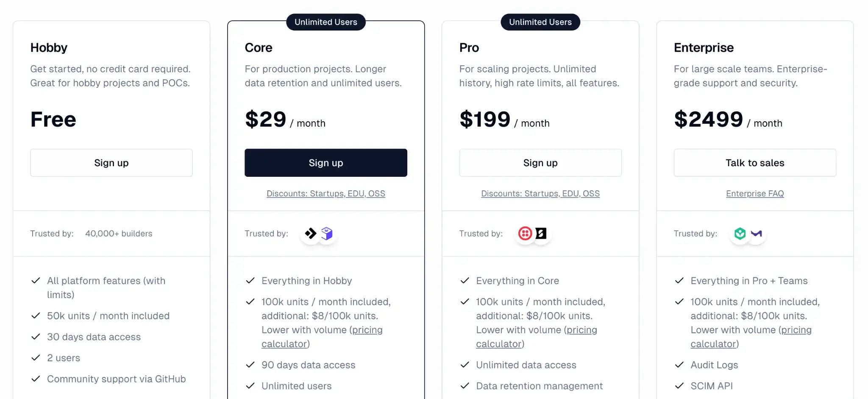The width and height of the screenshot is (868, 399).
Task: Click Unlimited Users badge above Core
Action: pyautogui.click(x=325, y=22)
